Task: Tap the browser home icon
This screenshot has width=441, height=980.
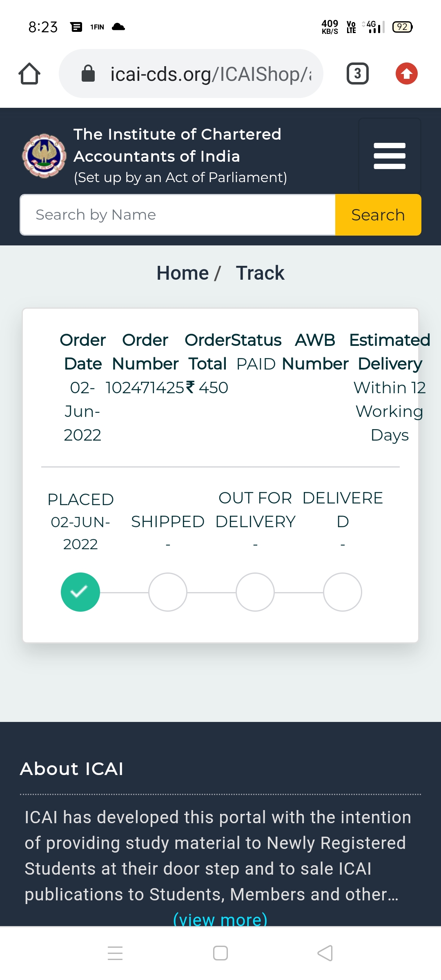Action: 29,74
